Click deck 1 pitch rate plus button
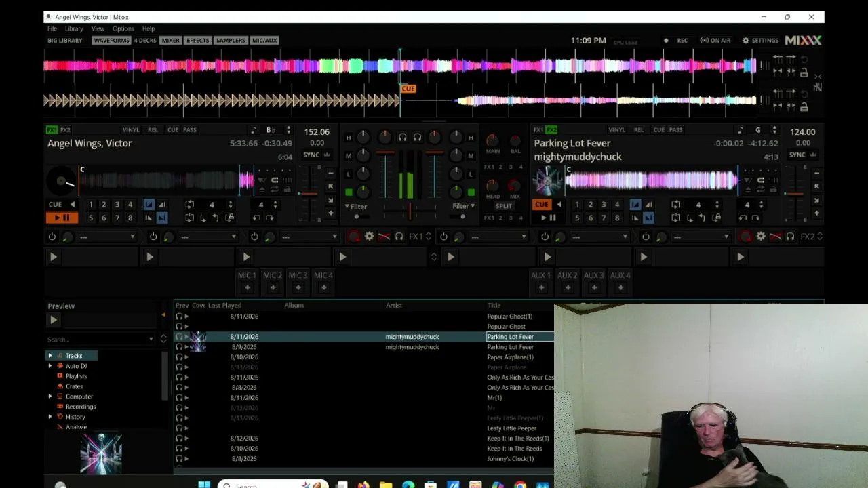This screenshot has height=488, width=868. click(x=331, y=213)
